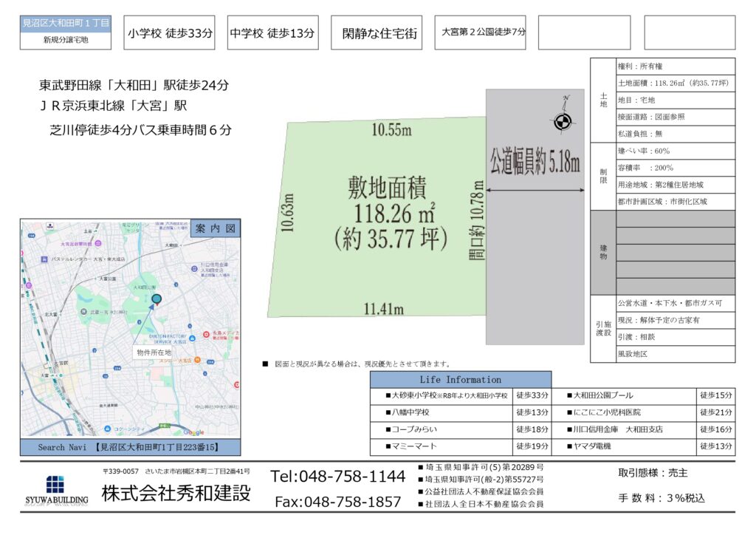The height and width of the screenshot is (535, 756).
Task: Select the 公営水道・本下水・都市ガス可 row
Action: point(676,304)
